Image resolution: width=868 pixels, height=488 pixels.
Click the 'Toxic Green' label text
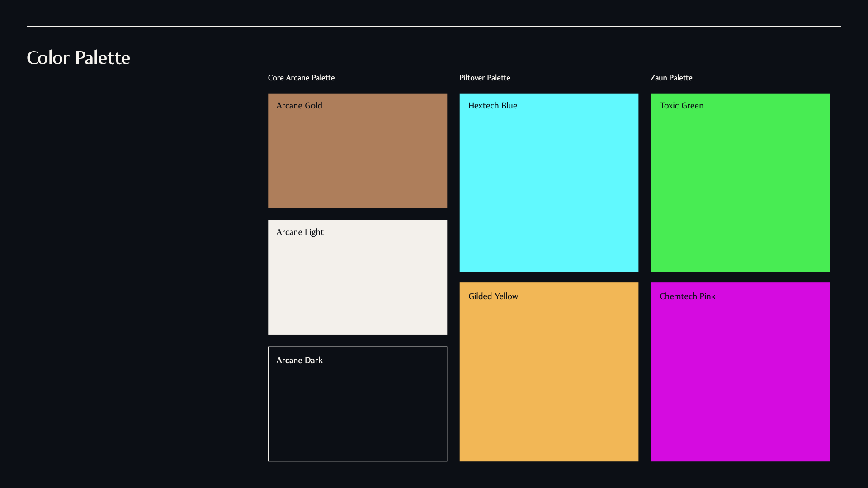coord(681,106)
